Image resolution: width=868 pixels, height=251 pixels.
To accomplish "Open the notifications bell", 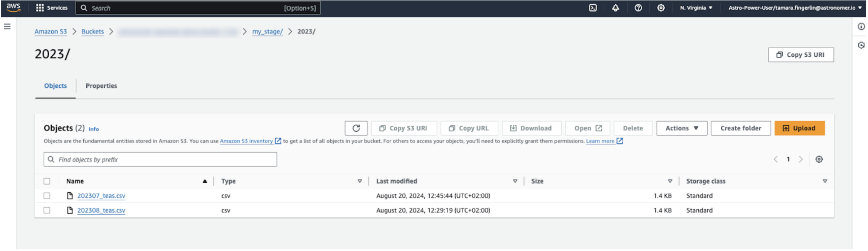I will coord(616,8).
